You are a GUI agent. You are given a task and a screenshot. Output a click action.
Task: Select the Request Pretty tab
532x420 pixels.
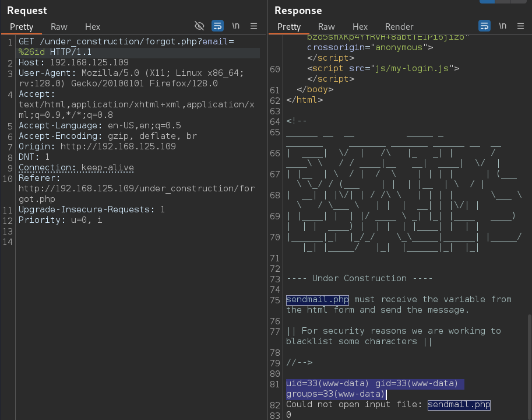coord(22,26)
